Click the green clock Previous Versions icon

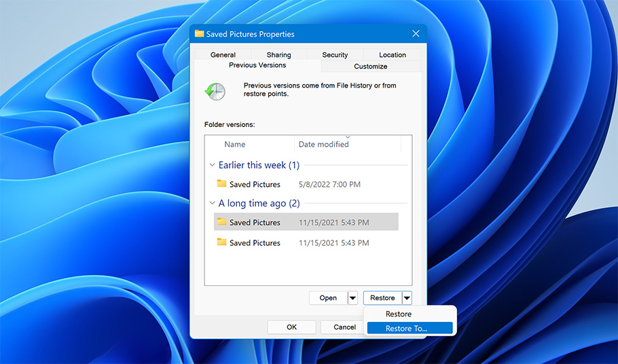coord(215,91)
